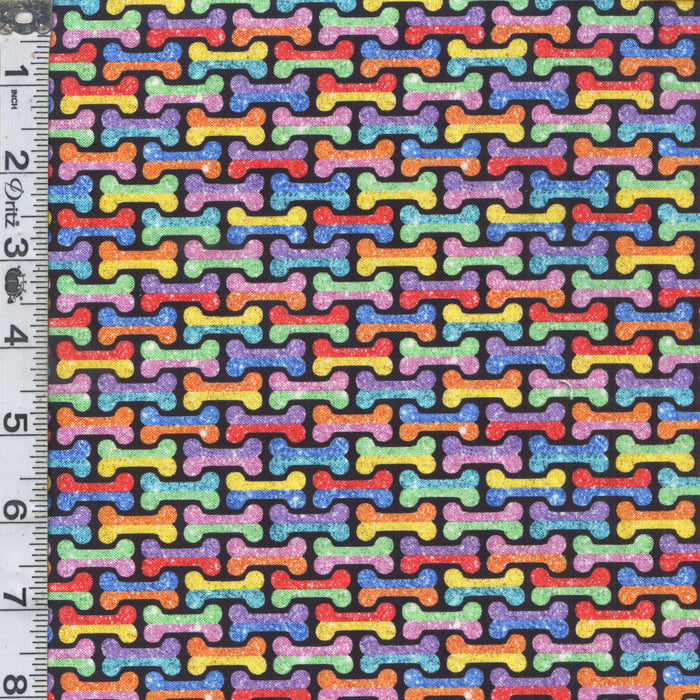Click the black emblem icon below 3
The image size is (700, 700).
16,278
